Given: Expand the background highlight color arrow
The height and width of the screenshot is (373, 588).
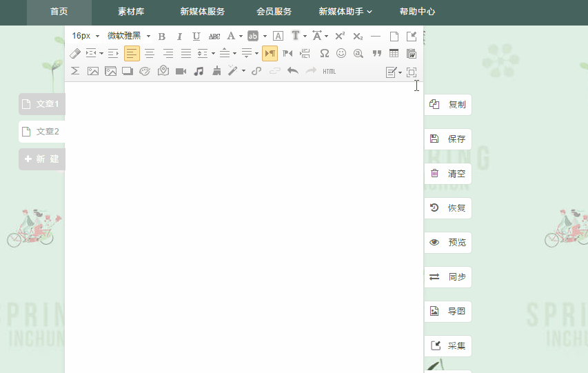Looking at the screenshot, I should tap(265, 37).
